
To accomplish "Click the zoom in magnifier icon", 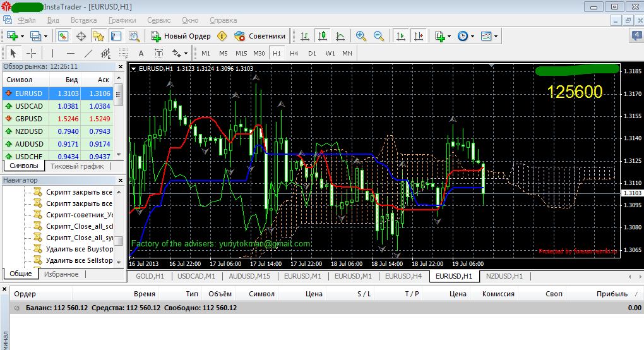I will point(361,36).
